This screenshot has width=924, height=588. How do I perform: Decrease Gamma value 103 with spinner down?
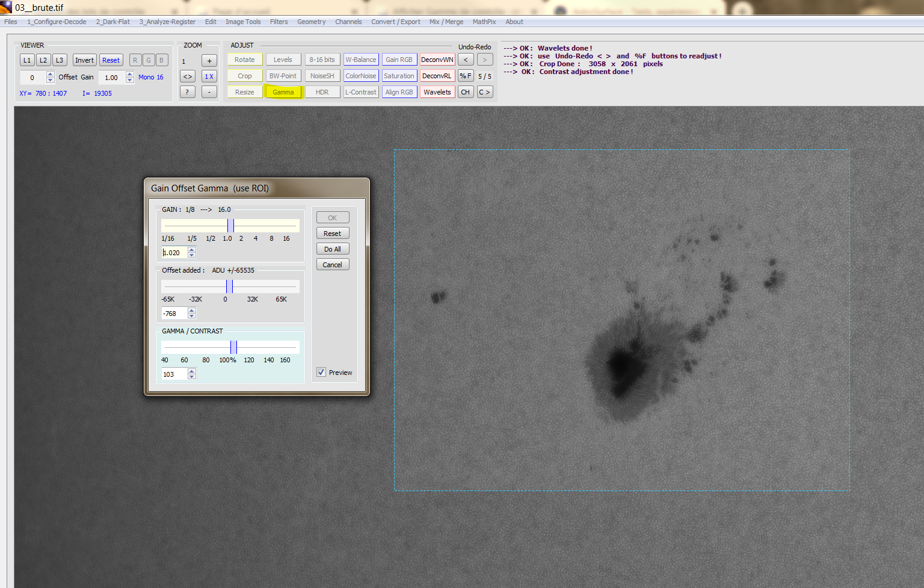[192, 377]
